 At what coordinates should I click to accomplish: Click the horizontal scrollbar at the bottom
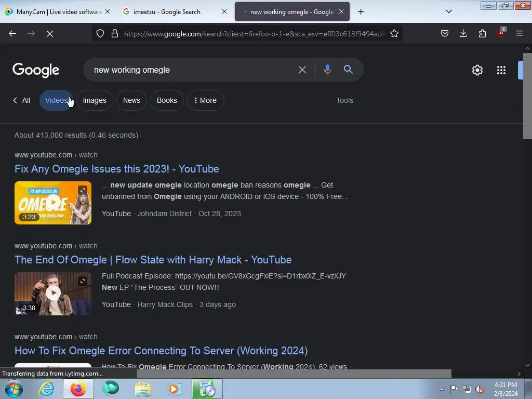(294, 374)
